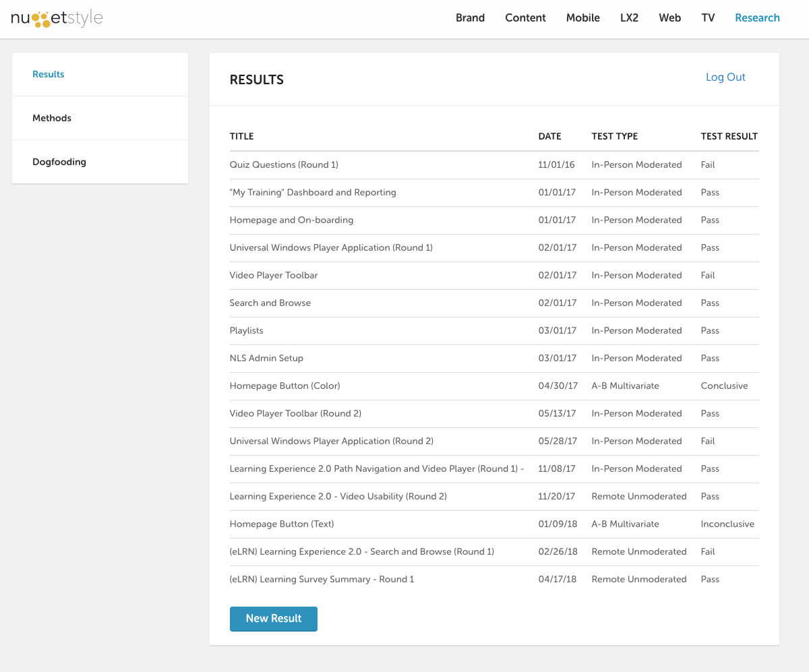Open Dogfooding sidebar section

pyautogui.click(x=59, y=162)
